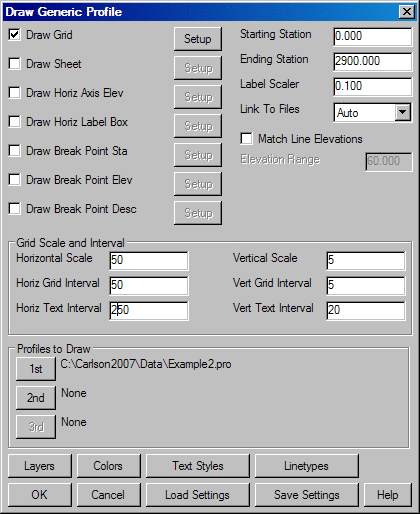The height and width of the screenshot is (514, 420).
Task: Tick the Draw Horiz Axis Elev option
Action: (x=14, y=93)
